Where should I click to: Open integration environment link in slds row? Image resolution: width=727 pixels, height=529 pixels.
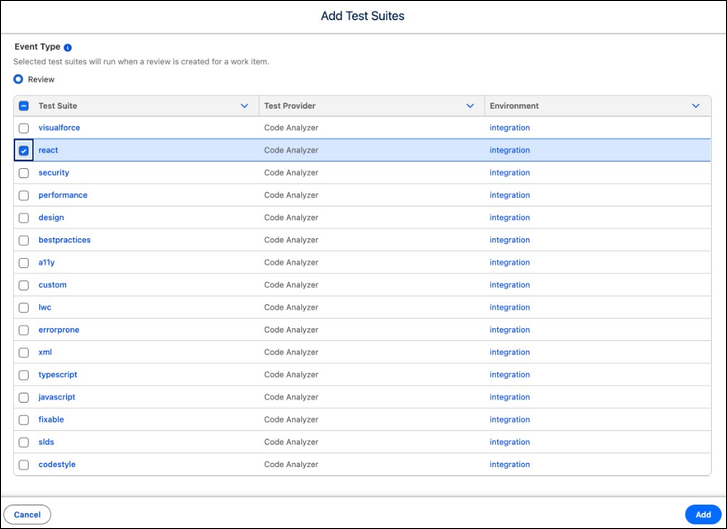(x=510, y=442)
